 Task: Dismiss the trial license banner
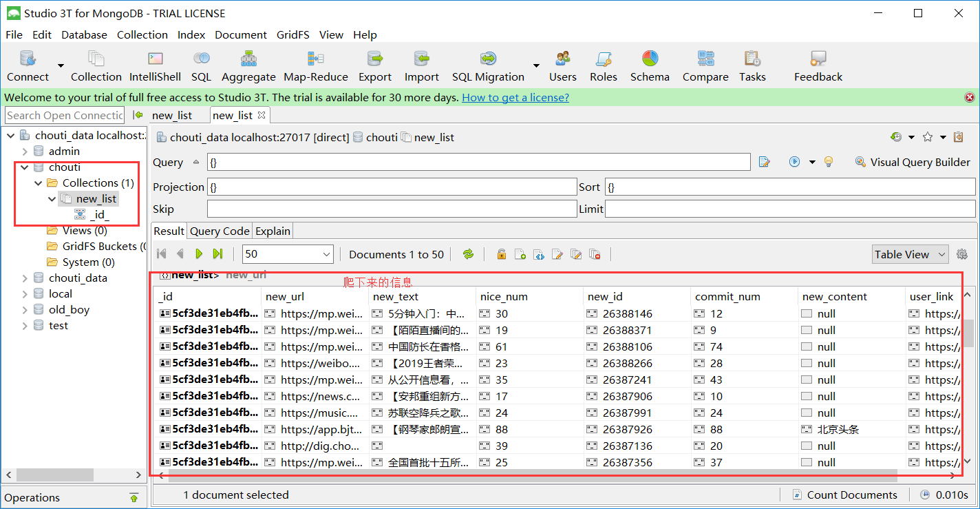[x=970, y=98]
